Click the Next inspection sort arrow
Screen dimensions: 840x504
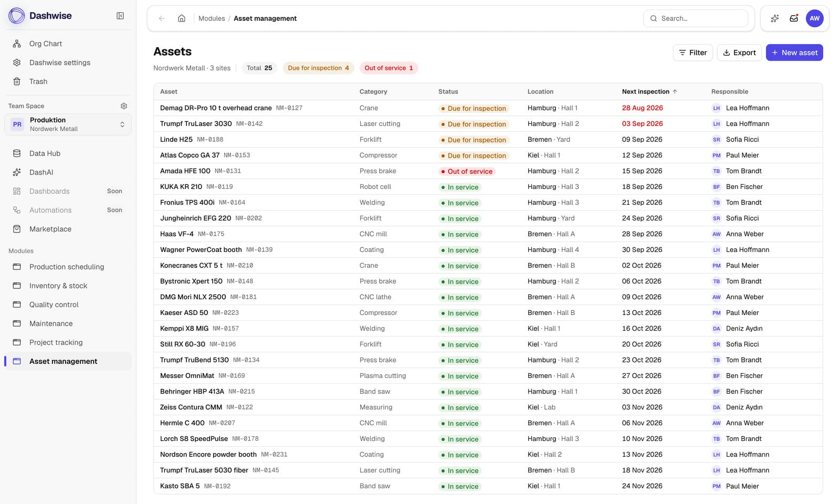(x=675, y=91)
